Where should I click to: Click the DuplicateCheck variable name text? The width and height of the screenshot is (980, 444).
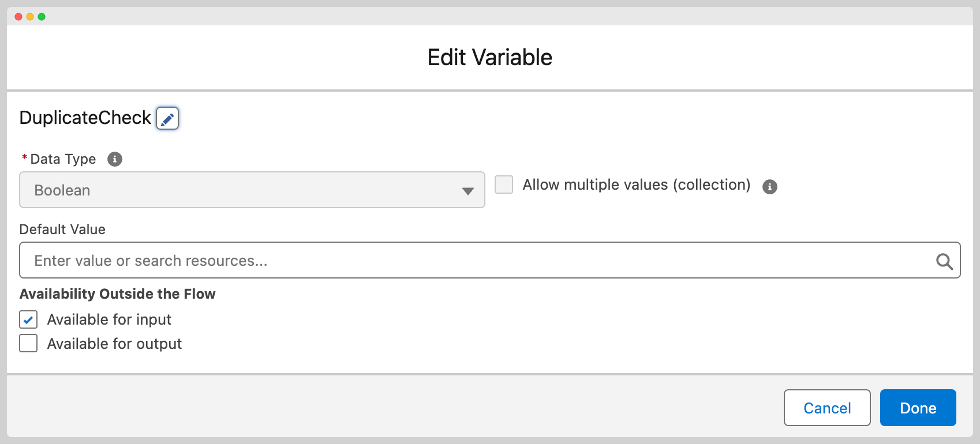tap(85, 118)
